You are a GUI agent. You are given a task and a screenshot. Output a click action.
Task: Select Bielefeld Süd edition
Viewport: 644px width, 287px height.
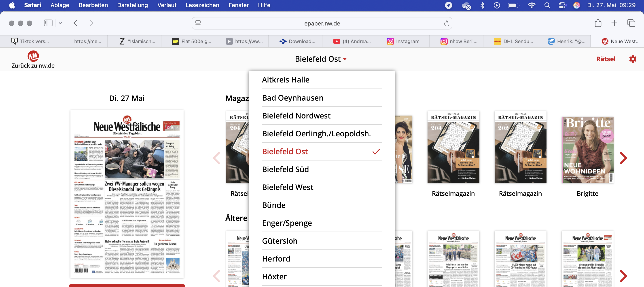tap(322, 169)
